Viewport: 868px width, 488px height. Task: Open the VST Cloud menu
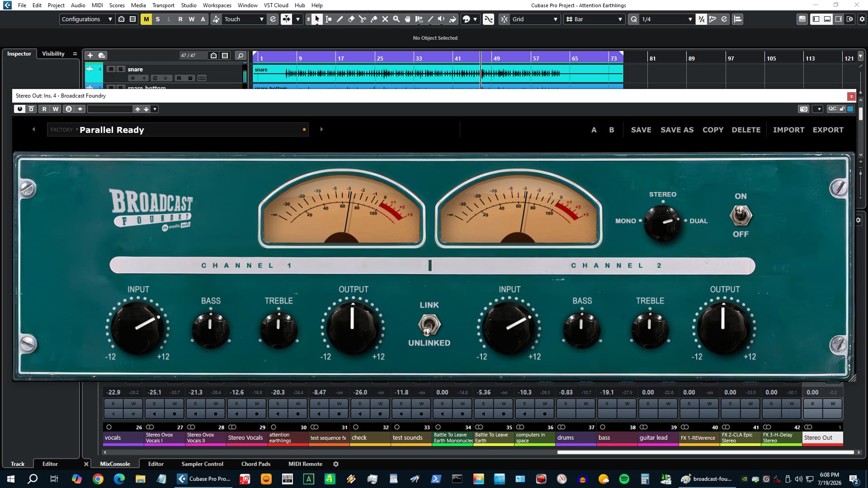click(x=276, y=5)
